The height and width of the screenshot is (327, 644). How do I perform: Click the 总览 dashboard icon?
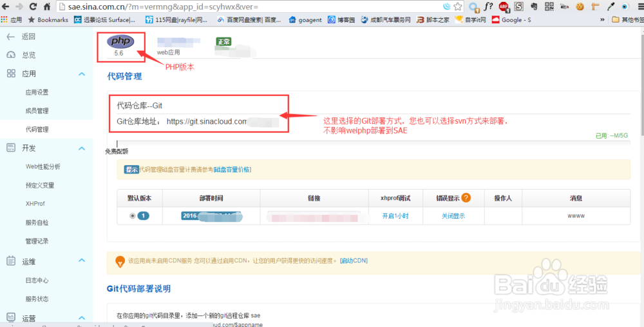pyautogui.click(x=11, y=55)
